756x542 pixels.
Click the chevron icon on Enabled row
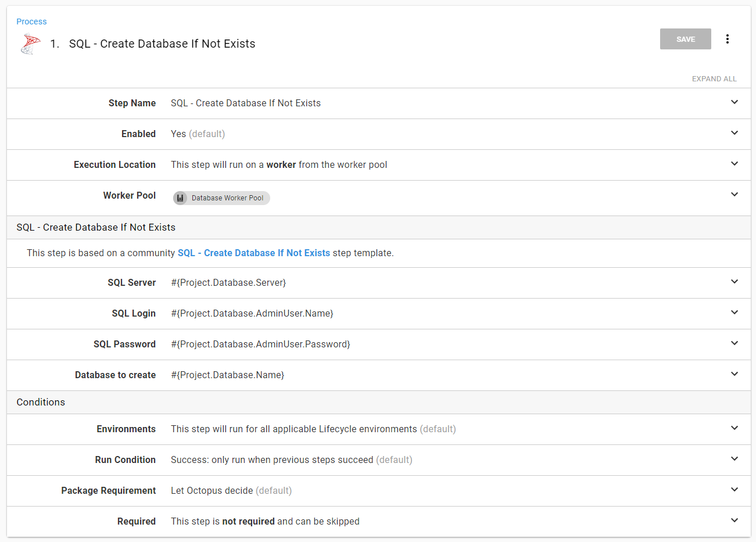click(734, 133)
